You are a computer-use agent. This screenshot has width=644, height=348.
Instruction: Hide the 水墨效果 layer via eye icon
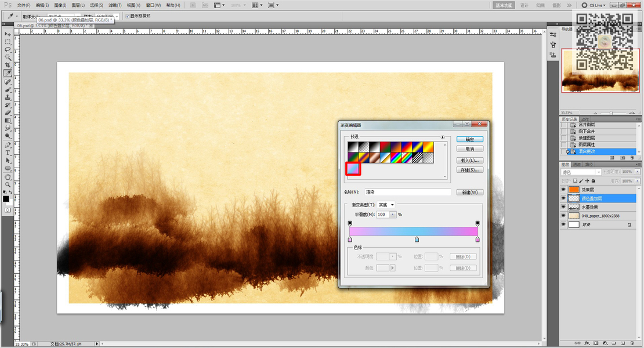(563, 207)
